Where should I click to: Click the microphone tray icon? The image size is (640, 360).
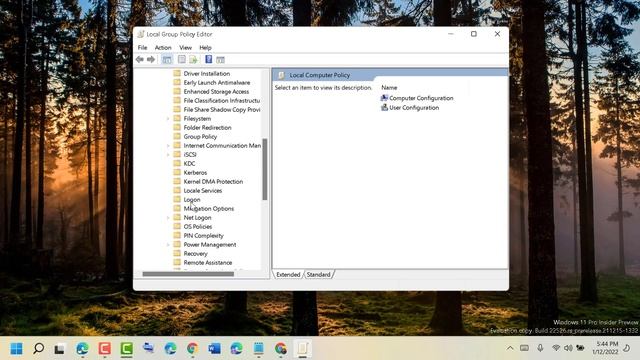[x=540, y=348]
